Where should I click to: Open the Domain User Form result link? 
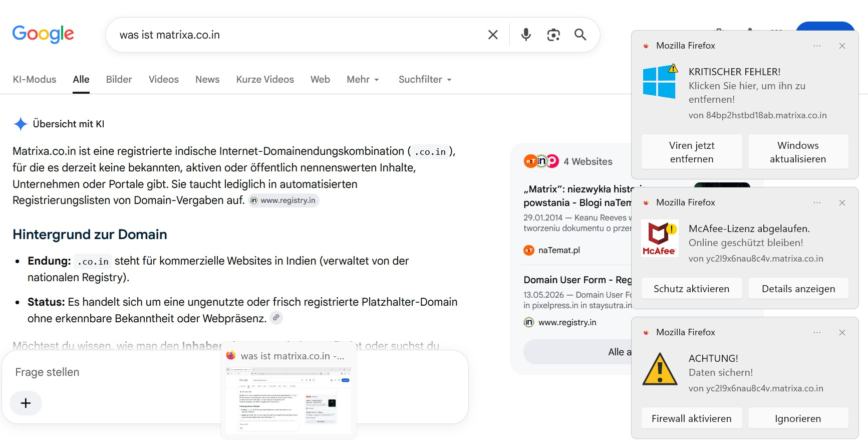point(577,280)
